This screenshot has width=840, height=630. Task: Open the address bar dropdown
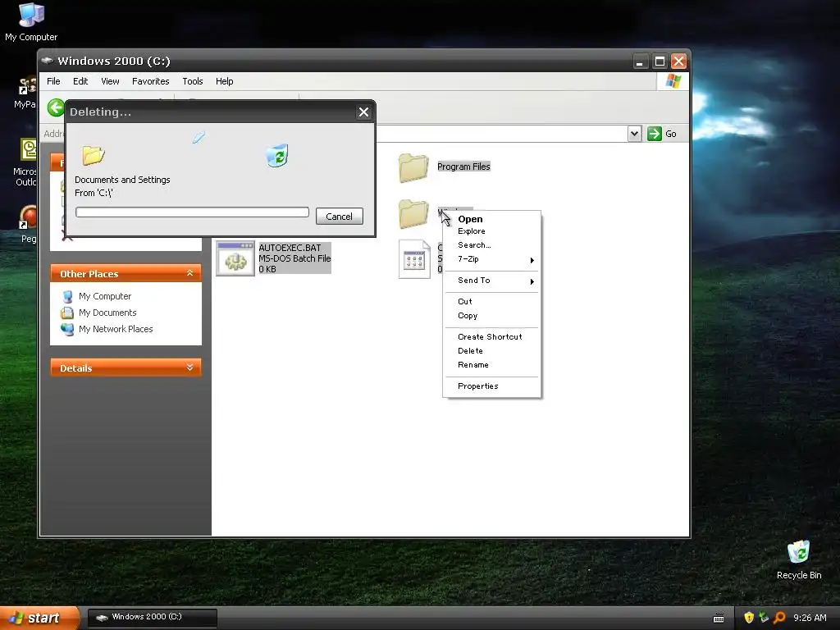click(634, 134)
